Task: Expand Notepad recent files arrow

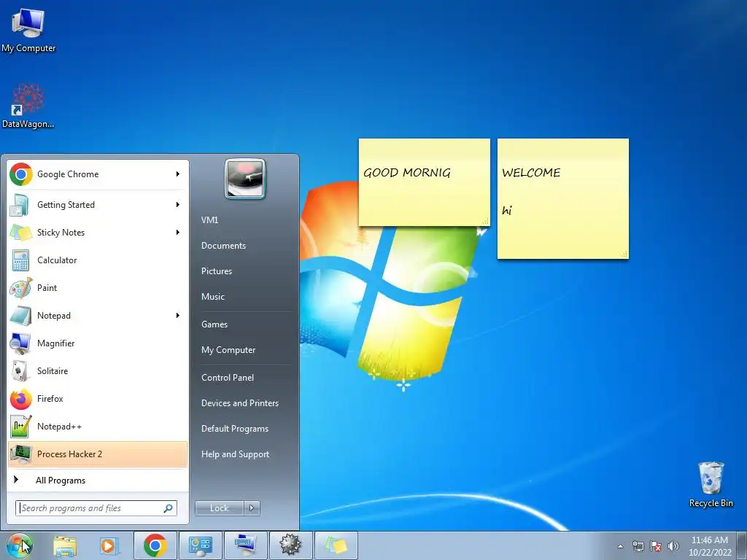Action: click(x=178, y=315)
